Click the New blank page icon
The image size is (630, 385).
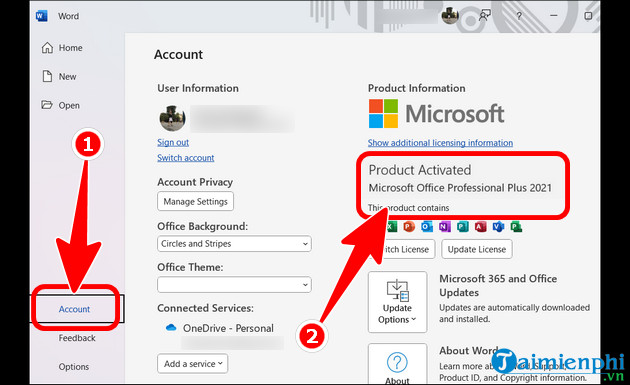point(47,76)
